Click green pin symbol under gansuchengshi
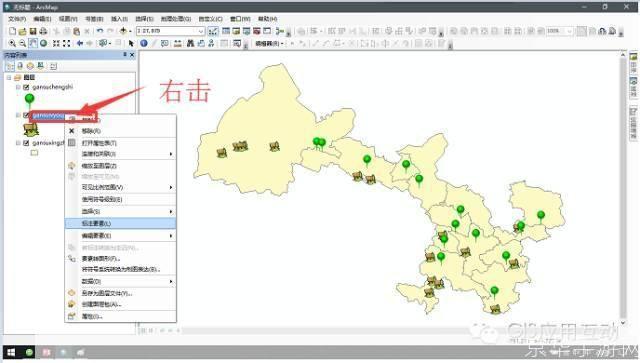This screenshot has width=640, height=363. point(29,100)
